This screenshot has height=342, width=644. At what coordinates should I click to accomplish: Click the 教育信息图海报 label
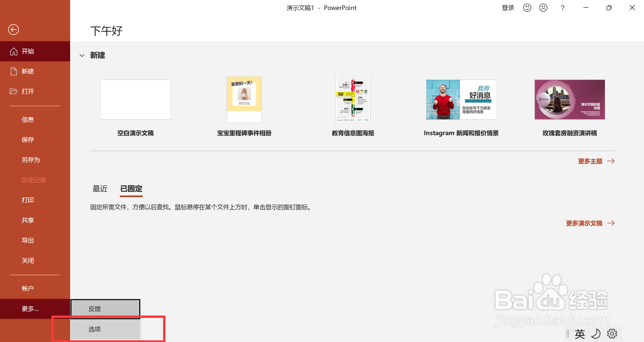point(353,133)
